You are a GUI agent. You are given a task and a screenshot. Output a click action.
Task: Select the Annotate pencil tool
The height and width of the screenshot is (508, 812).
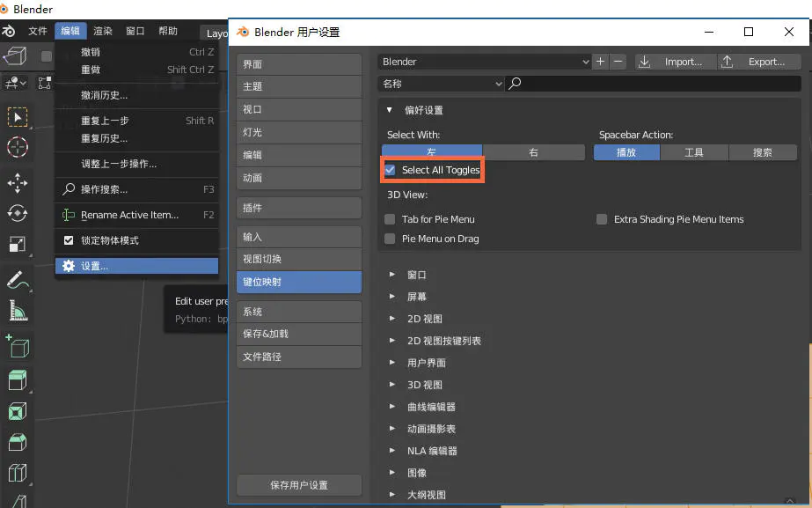point(17,280)
